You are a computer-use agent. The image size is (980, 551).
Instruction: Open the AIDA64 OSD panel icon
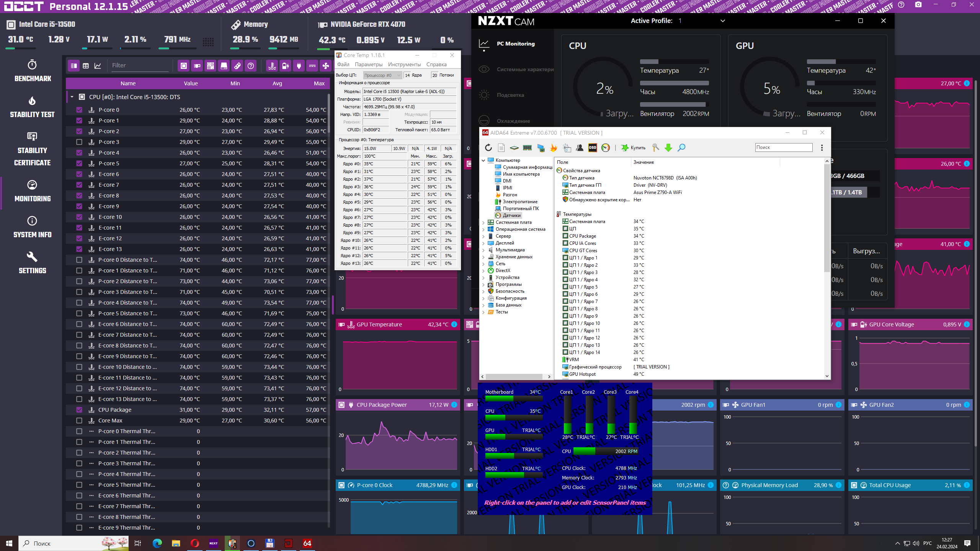tap(592, 148)
